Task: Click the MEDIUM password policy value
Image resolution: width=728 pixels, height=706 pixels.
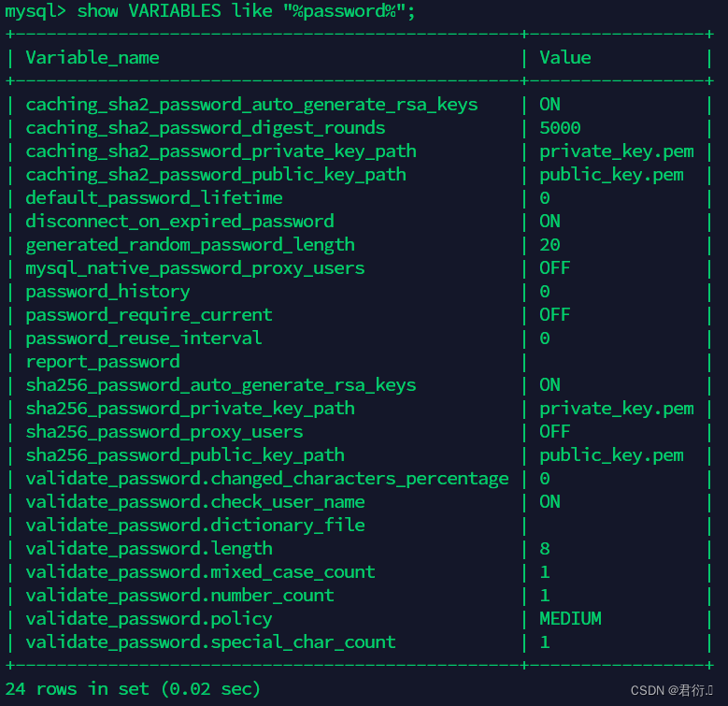Action: coord(570,619)
